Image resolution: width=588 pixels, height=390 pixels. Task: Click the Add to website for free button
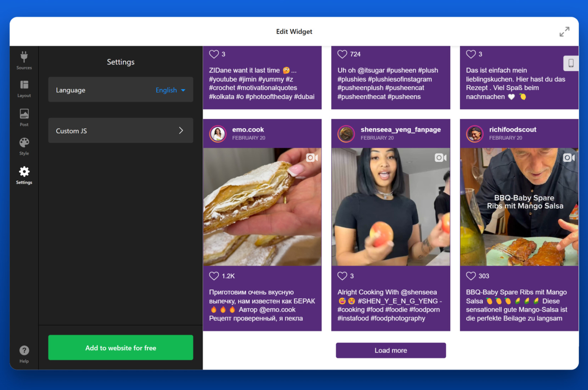pos(120,348)
